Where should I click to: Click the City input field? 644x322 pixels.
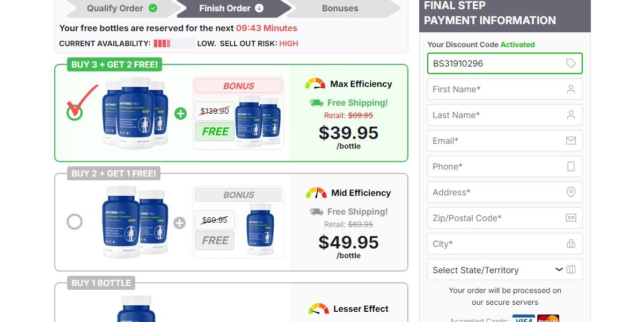coord(505,244)
